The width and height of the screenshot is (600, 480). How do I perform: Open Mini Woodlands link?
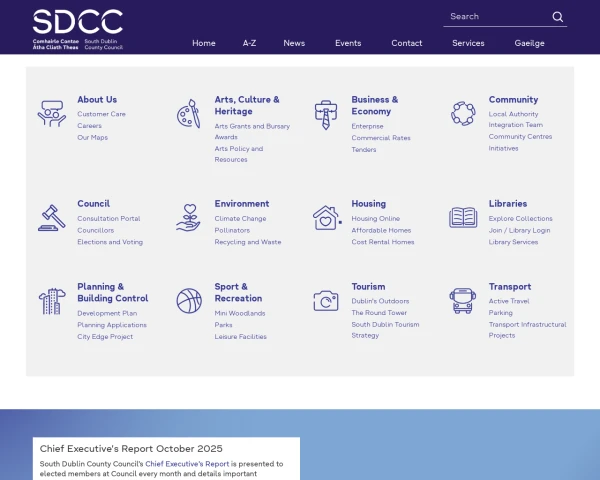[240, 313]
